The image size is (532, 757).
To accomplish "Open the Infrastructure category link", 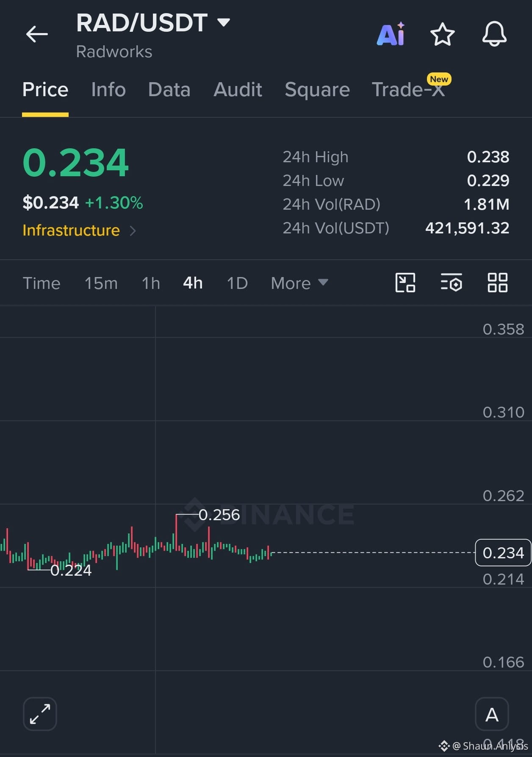I will pos(71,230).
